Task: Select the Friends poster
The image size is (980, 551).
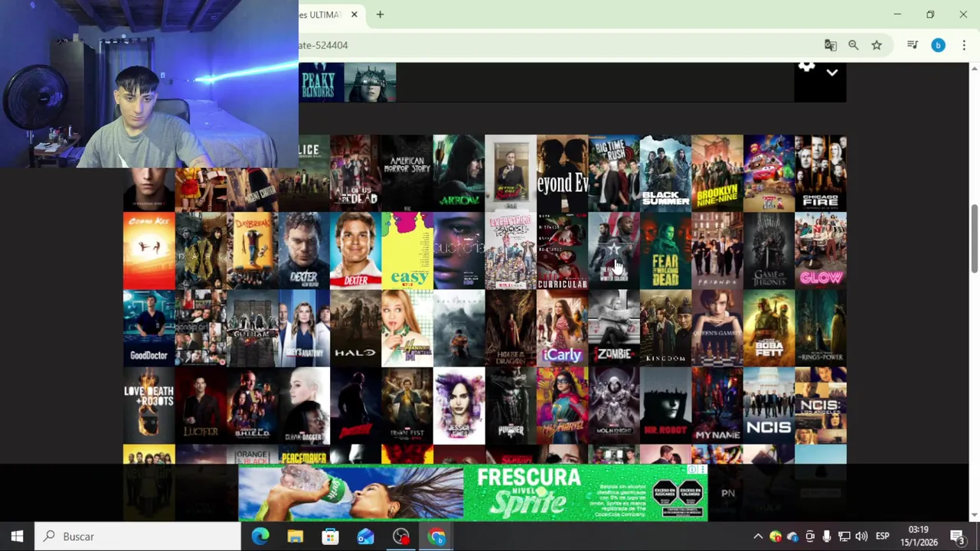Action: click(x=717, y=251)
